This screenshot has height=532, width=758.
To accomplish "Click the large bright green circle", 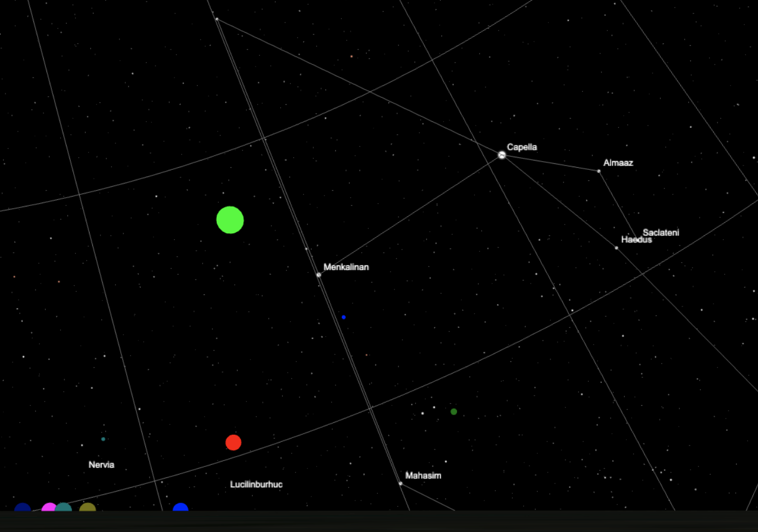I will coord(230,220).
